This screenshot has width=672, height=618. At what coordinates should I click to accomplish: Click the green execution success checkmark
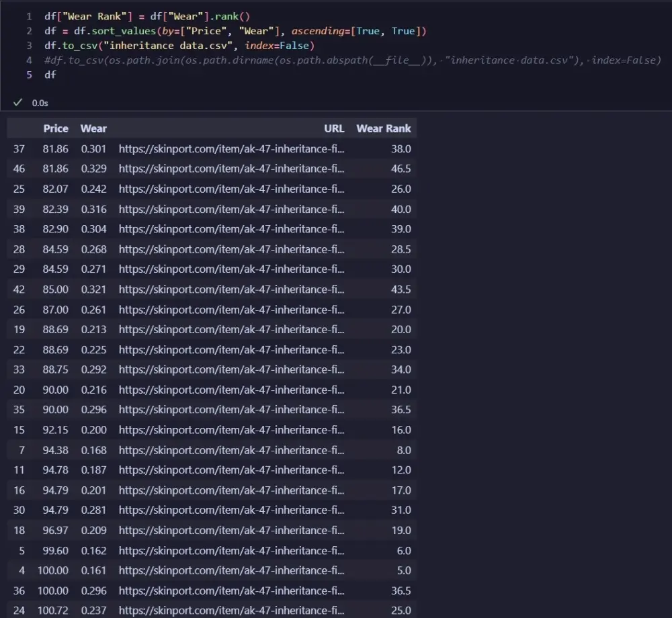(17, 102)
